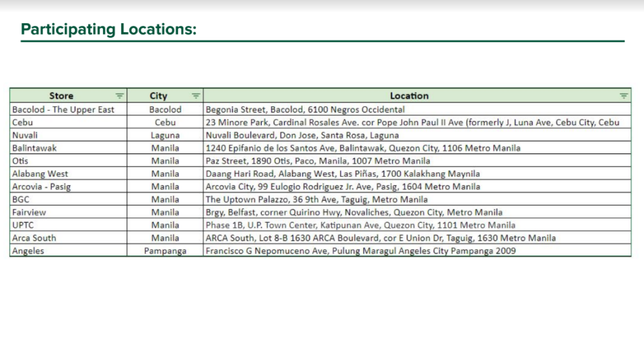
Task: Select the 'Daang Hari Road' location cell
Action: point(418,174)
